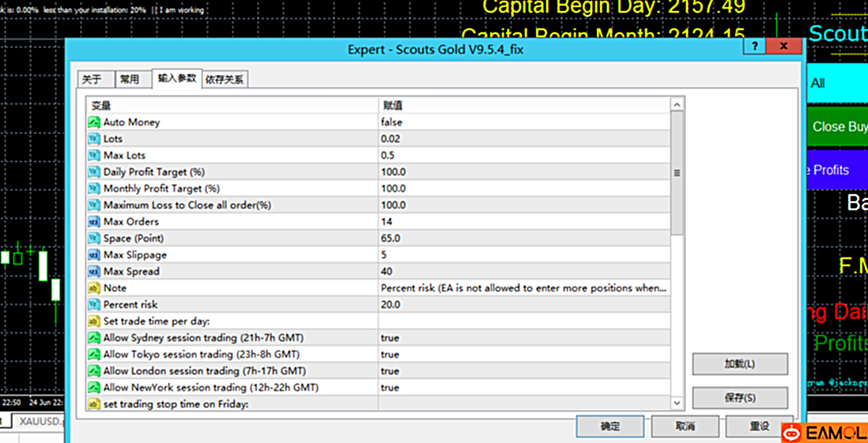Select the Max Spread integer icon
Image resolution: width=868 pixels, height=443 pixels.
[93, 272]
